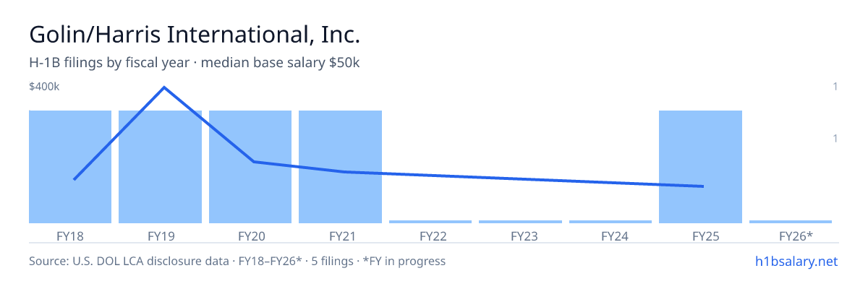Click the FY26* axis label

pos(796,236)
